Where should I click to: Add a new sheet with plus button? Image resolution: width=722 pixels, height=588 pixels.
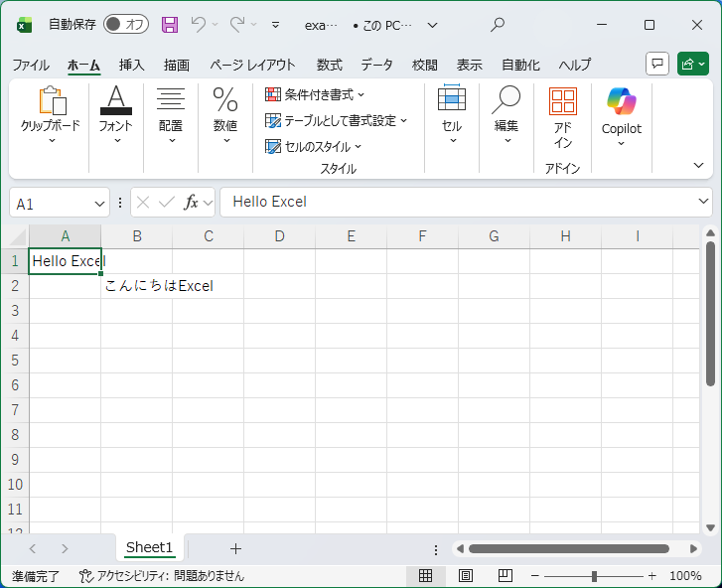pyautogui.click(x=235, y=549)
